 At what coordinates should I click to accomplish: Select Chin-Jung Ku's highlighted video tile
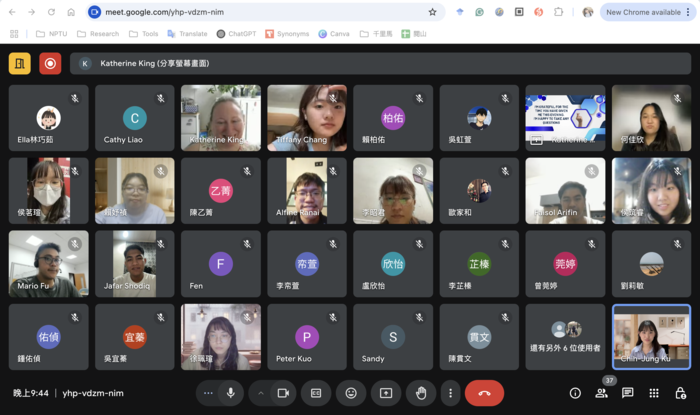651,337
